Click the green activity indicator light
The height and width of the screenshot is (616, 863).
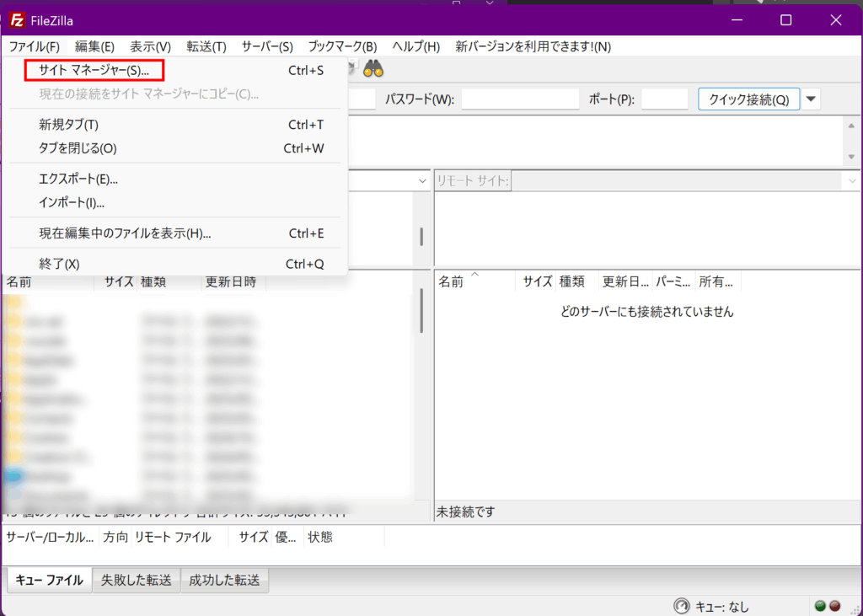(820, 606)
